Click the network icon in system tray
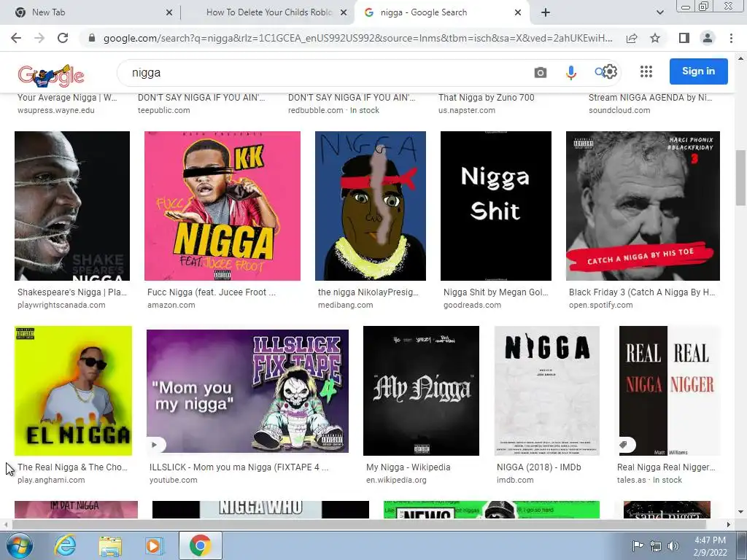The width and height of the screenshot is (747, 560). coord(656,546)
